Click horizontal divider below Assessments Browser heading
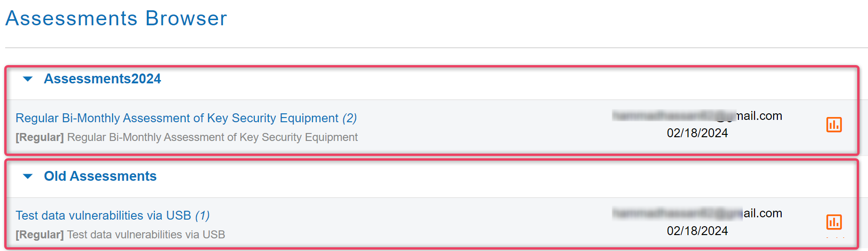The height and width of the screenshot is (251, 868). (x=436, y=47)
